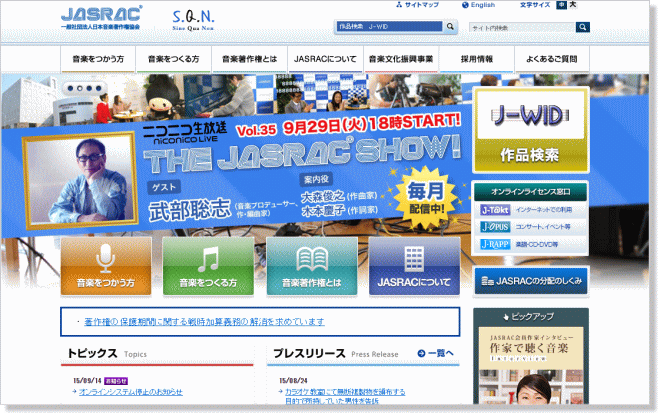
Task: Set text size to 中
Action: (561, 5)
